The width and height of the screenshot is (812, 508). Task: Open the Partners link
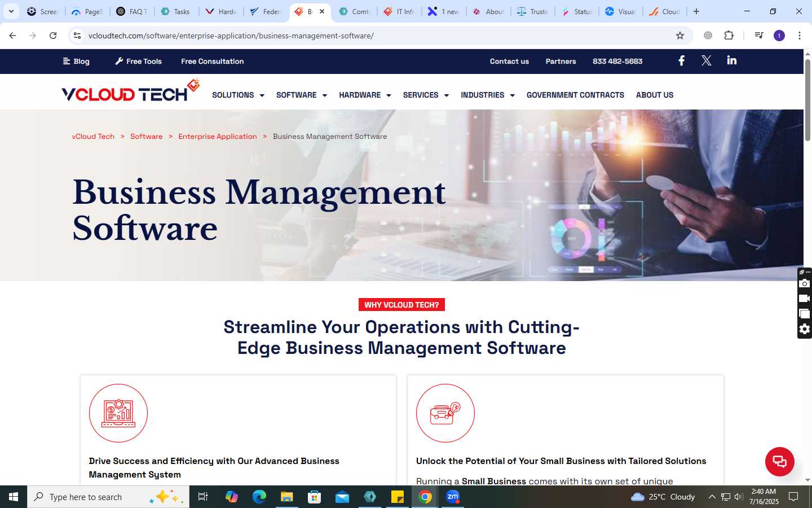tap(561, 61)
